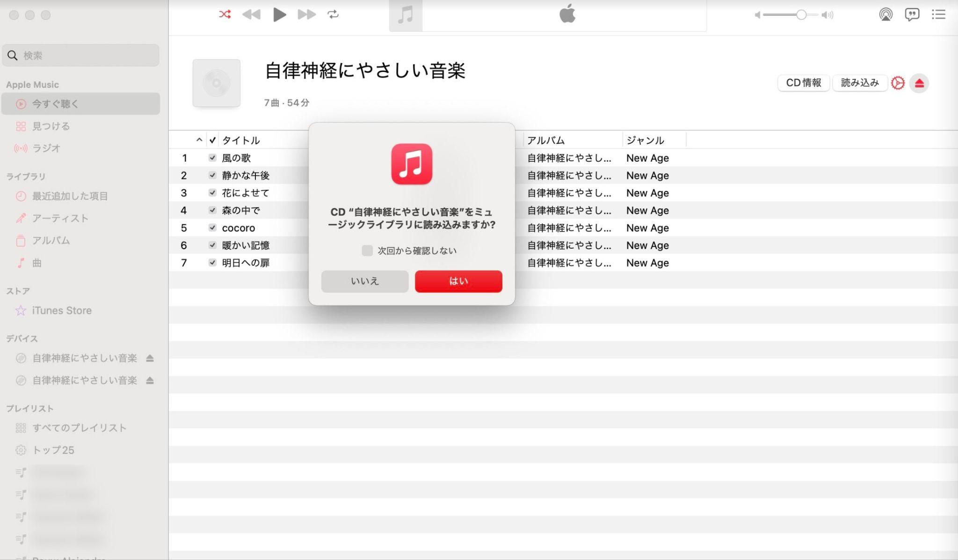Viewport: 958px width, 560px height.
Task: Click the music note artwork in the player
Action: click(x=406, y=15)
